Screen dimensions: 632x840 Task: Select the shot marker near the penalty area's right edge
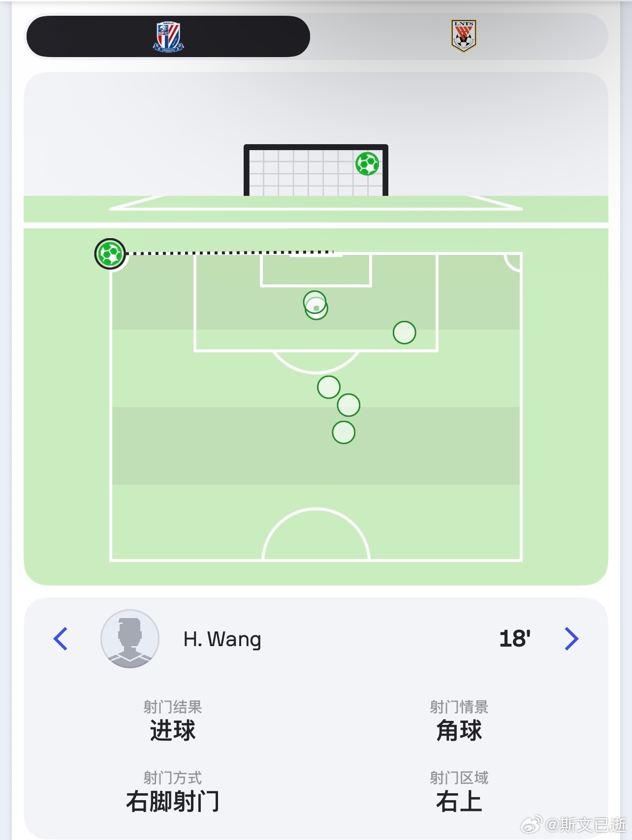405,333
